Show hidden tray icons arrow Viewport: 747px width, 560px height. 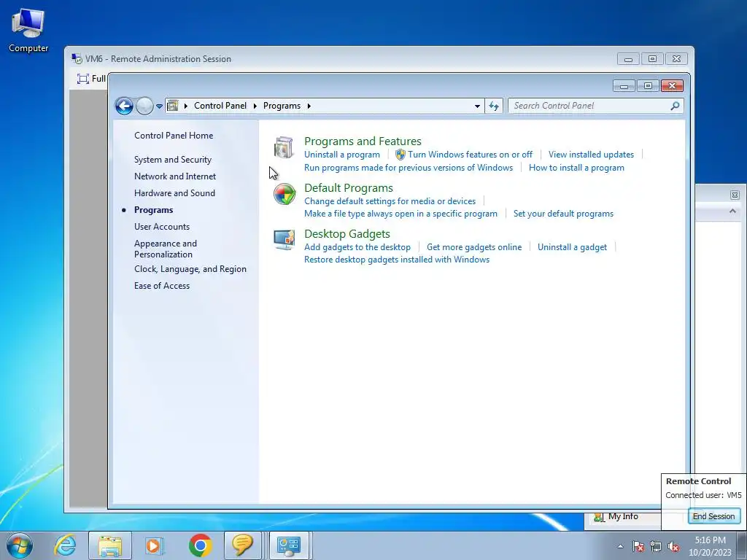click(620, 546)
